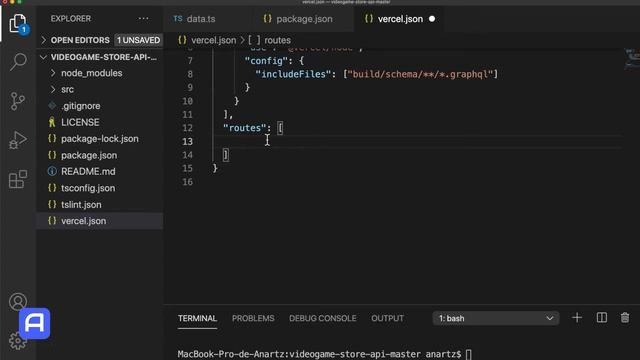Open the Search view in activity bar
640x360 pixels.
[18, 61]
